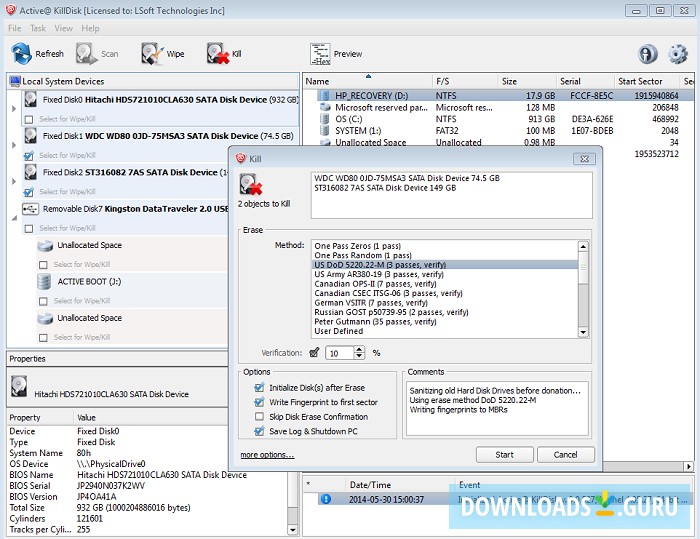Screen dimensions: 700x539
Task: Uncheck Initialize Disk(s) after Erase
Action: click(x=259, y=387)
